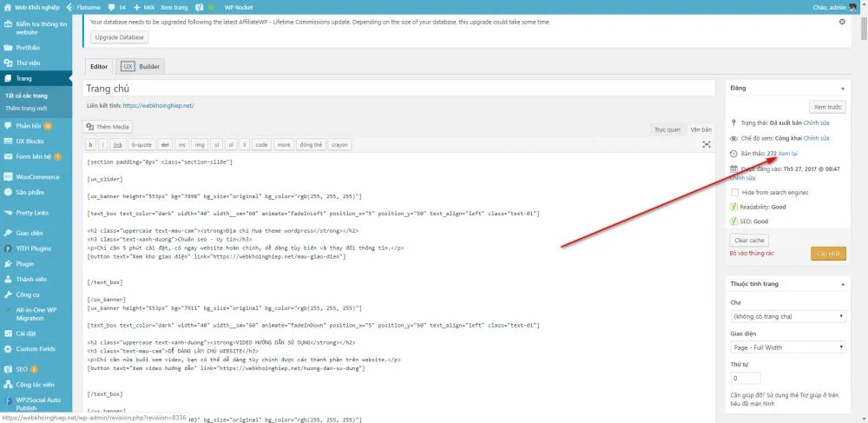Open Kiểm tra thông tin website sidebar item

(x=36, y=29)
